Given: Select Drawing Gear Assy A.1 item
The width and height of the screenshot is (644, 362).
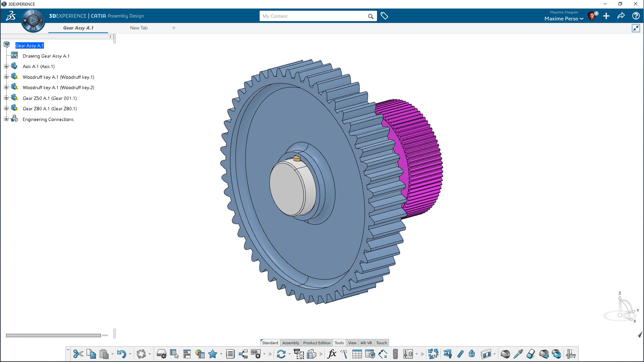Looking at the screenshot, I should 46,56.
